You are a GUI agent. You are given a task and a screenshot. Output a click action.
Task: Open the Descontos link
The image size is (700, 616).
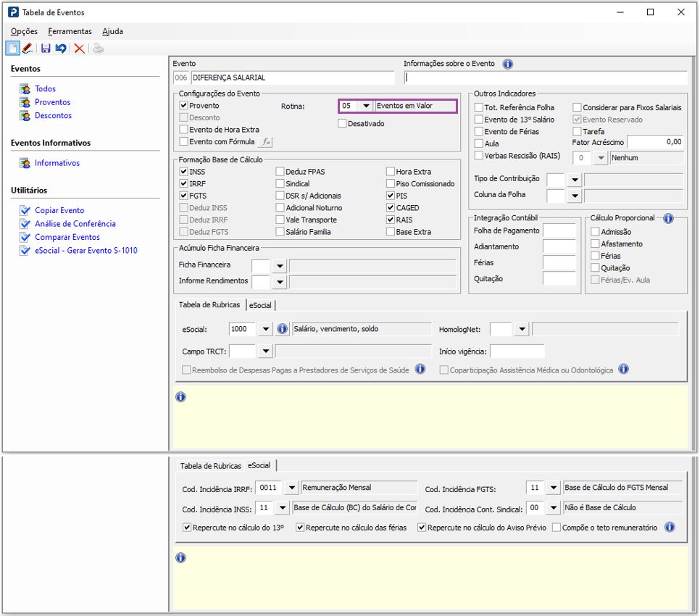click(53, 116)
